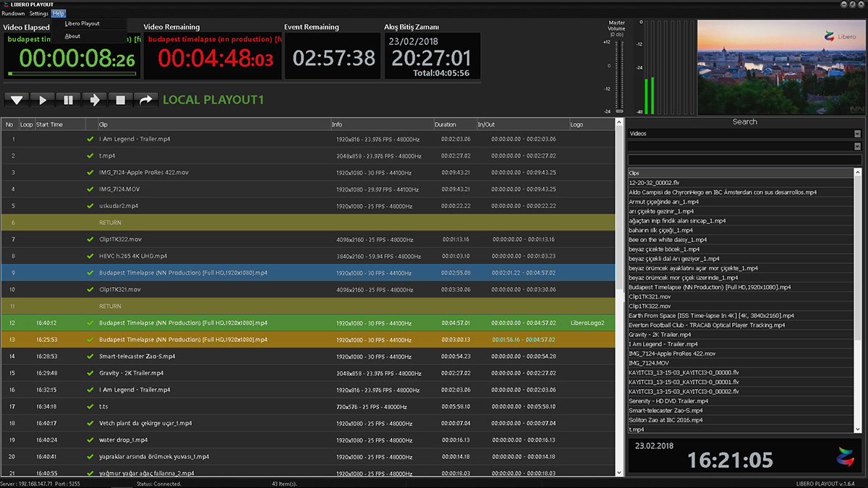Select Libero Playout in Help menu
868x488 pixels.
click(x=82, y=24)
